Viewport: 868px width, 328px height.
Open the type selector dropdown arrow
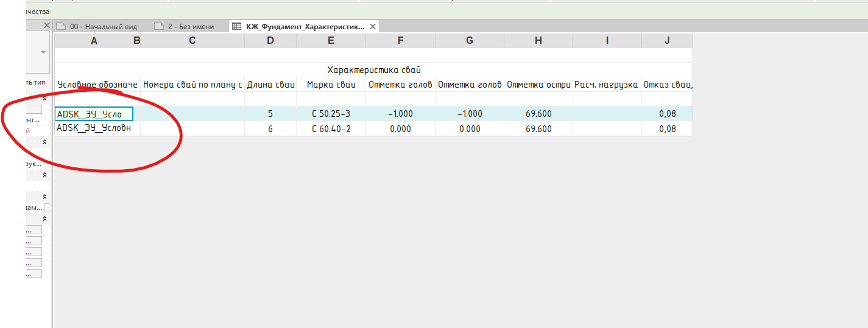[x=43, y=52]
